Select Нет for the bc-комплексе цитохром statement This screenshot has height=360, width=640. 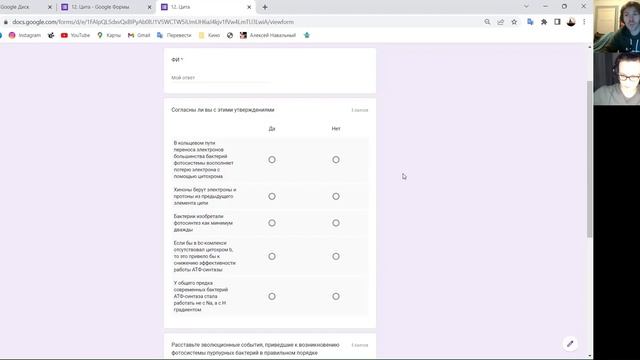click(336, 256)
